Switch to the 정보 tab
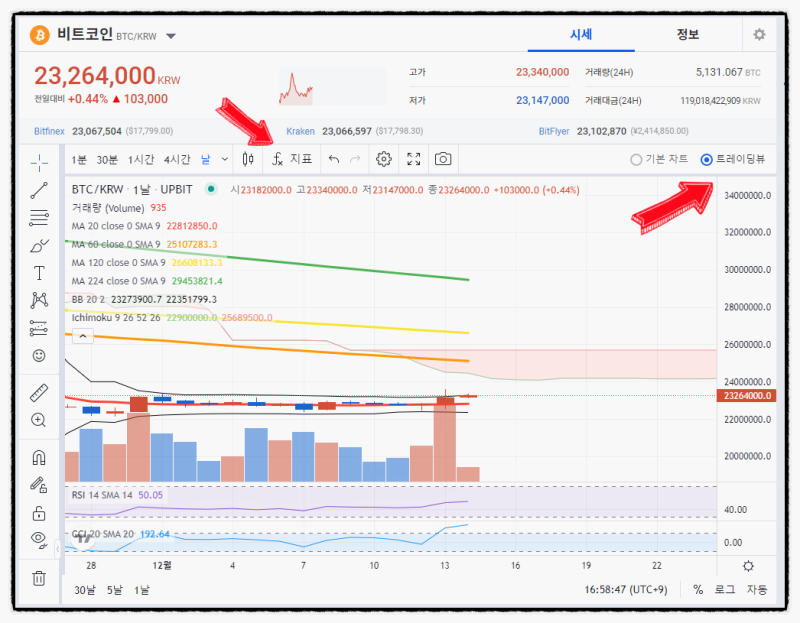Image resolution: width=800 pixels, height=623 pixels. point(687,35)
